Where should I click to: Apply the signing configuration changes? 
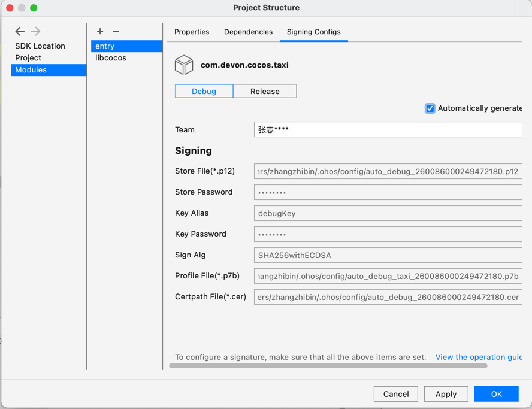[x=446, y=394]
